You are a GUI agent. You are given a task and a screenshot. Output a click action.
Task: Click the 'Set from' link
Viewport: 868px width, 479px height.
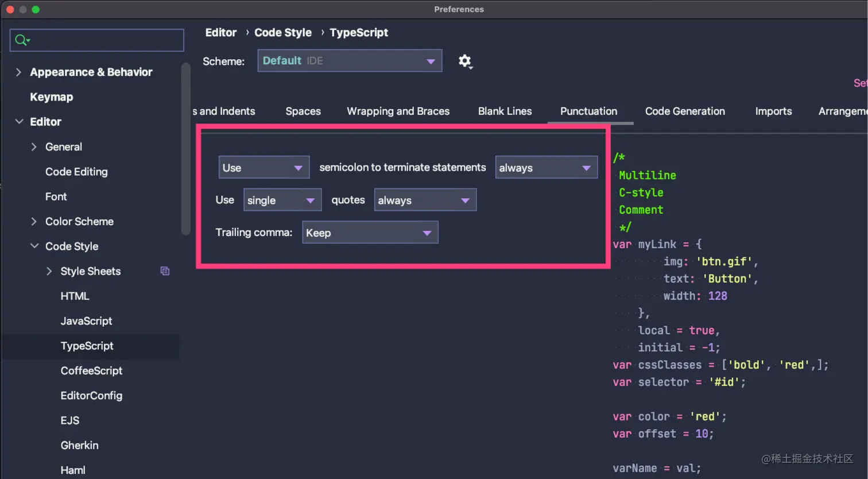point(861,83)
